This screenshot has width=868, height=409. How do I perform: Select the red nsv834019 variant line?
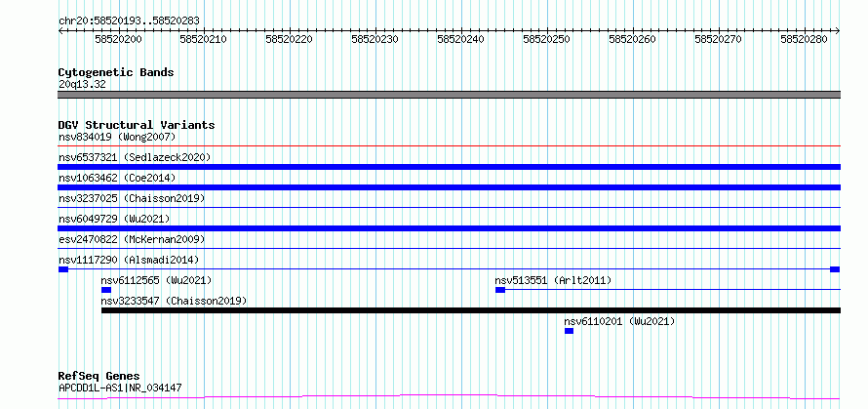[449, 146]
